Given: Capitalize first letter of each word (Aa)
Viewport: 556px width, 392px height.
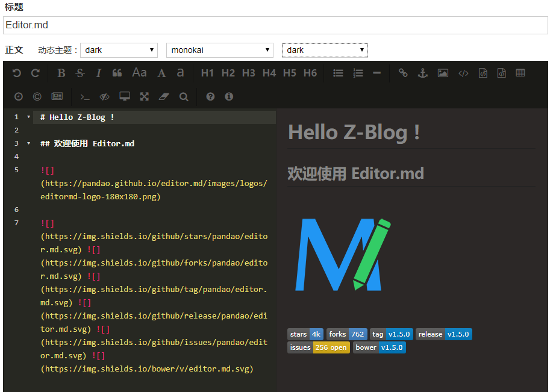Looking at the screenshot, I should 139,73.
